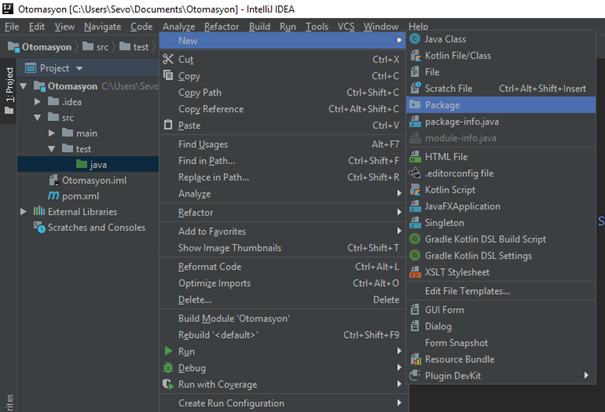
Task: Open the Plugin DevKit submenu
Action: [x=501, y=375]
